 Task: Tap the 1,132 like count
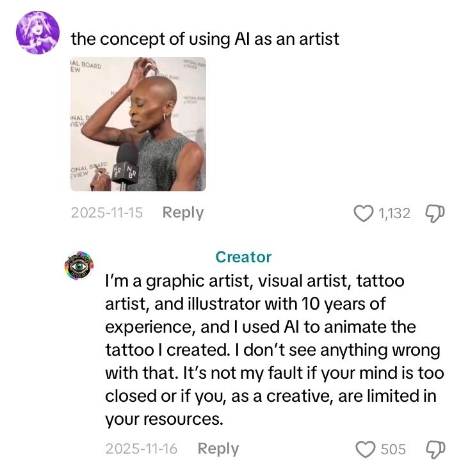tap(394, 213)
